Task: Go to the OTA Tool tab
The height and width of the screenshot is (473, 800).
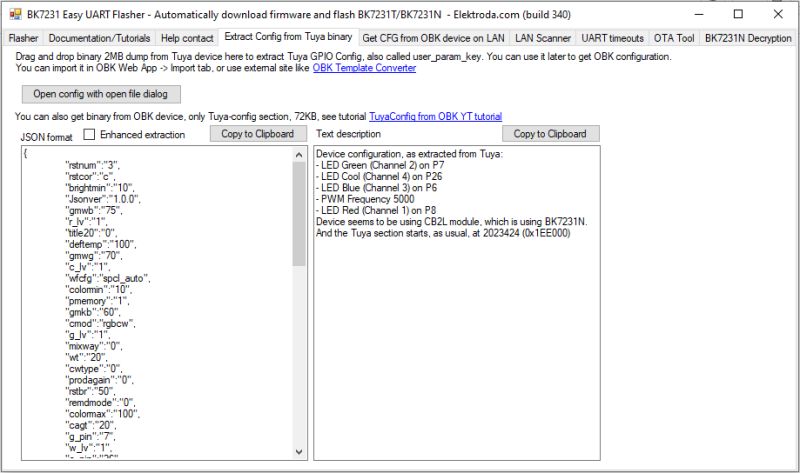Action: click(674, 38)
